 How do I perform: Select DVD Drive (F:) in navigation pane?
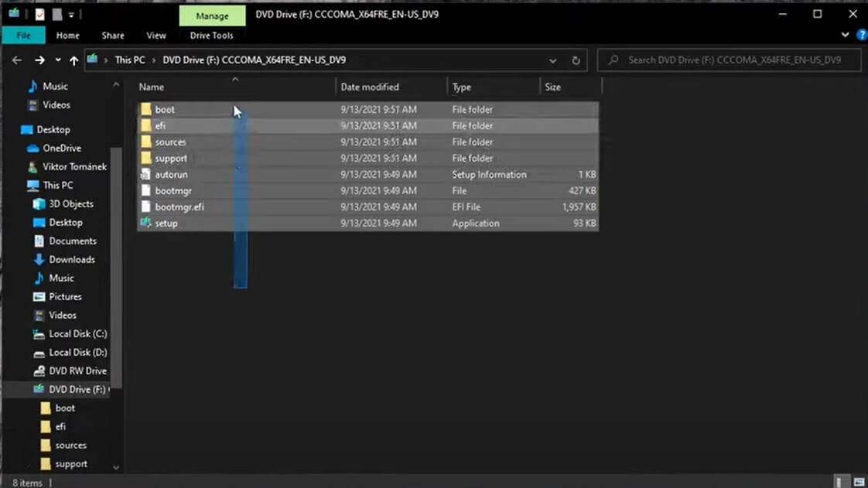[77, 390]
